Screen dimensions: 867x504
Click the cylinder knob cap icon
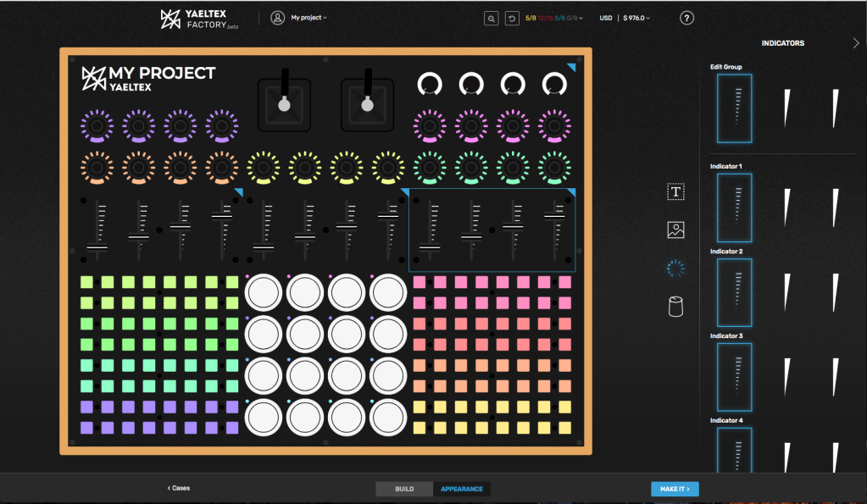point(675,306)
